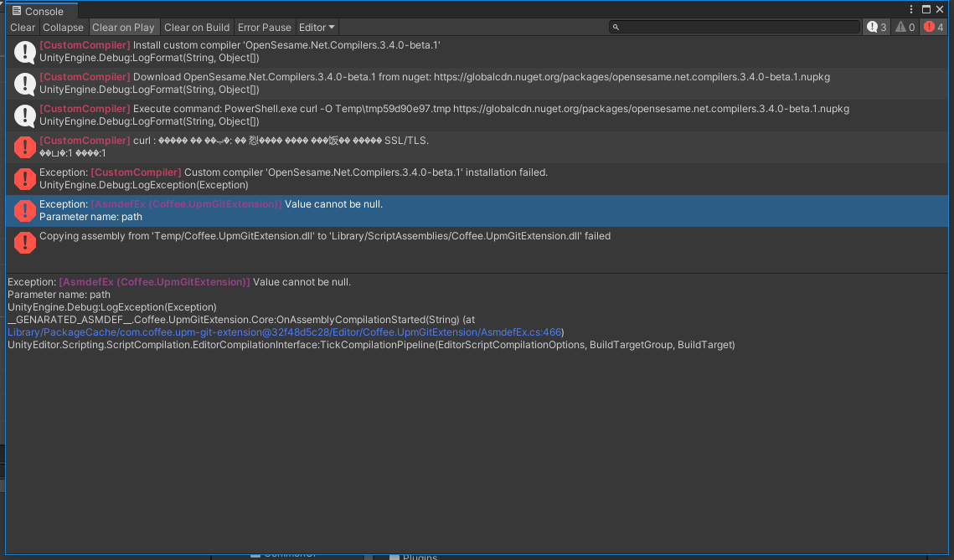Click the Clear button
This screenshot has height=560, width=954.
[x=22, y=27]
